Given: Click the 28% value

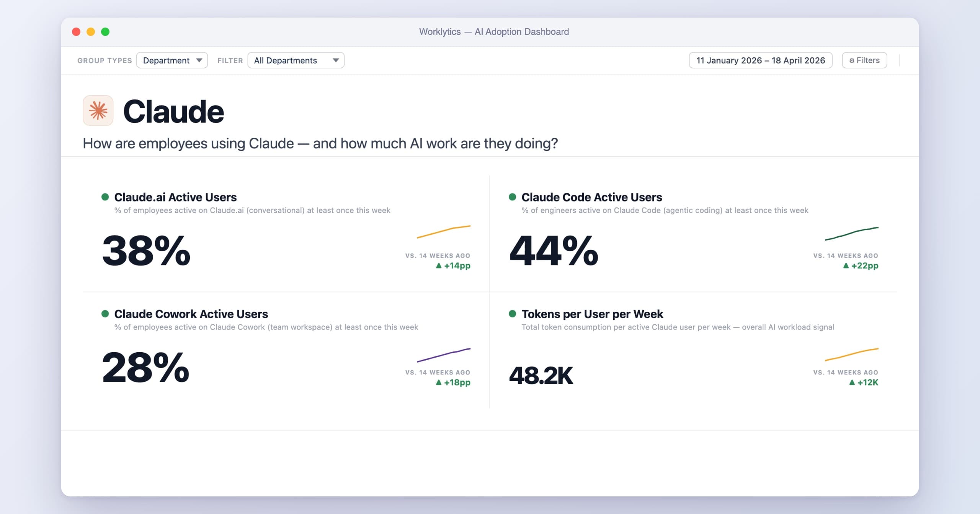Looking at the screenshot, I should [145, 367].
